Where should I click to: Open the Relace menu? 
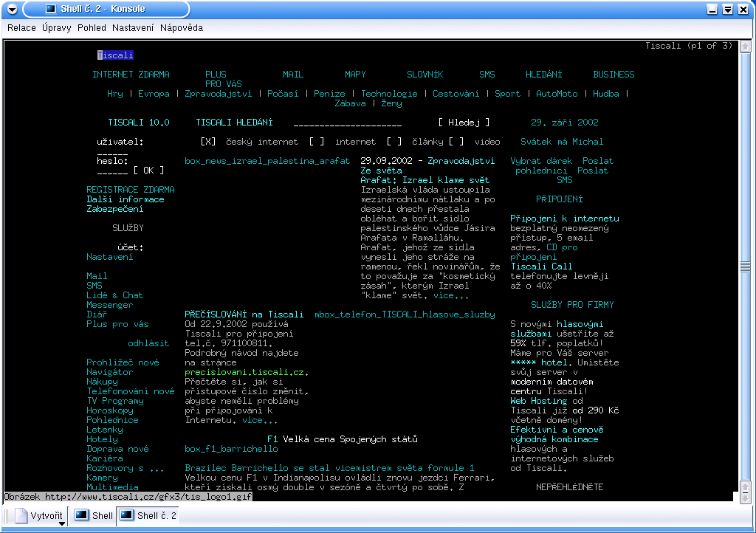pos(21,27)
